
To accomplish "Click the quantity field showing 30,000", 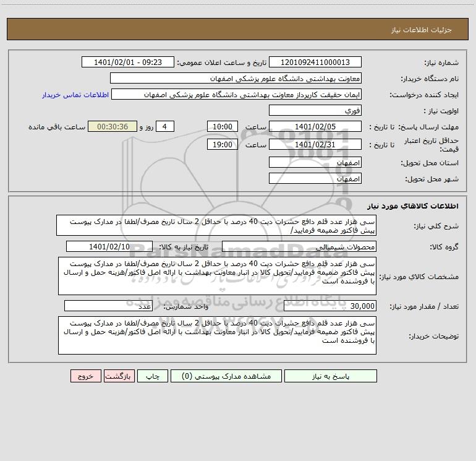I will click(330, 306).
